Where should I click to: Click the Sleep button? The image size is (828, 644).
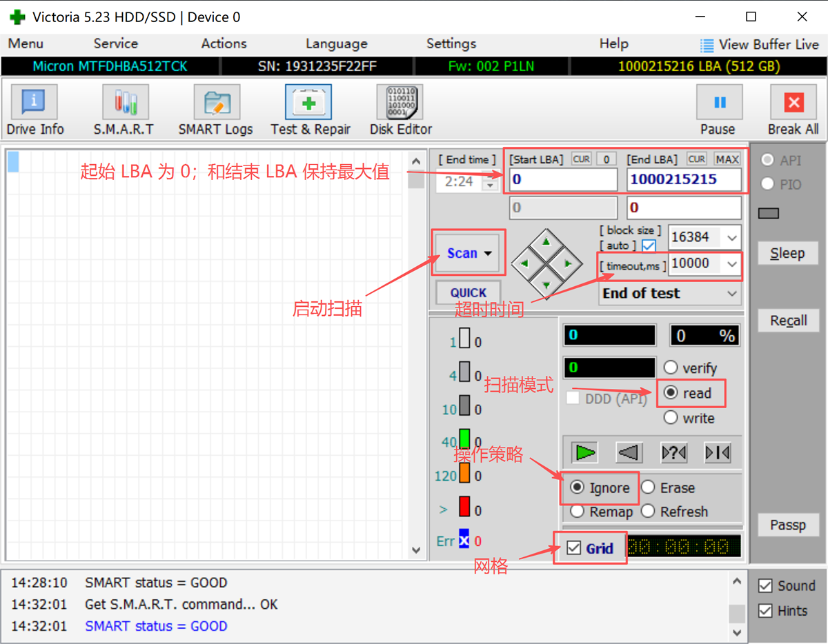pos(788,253)
